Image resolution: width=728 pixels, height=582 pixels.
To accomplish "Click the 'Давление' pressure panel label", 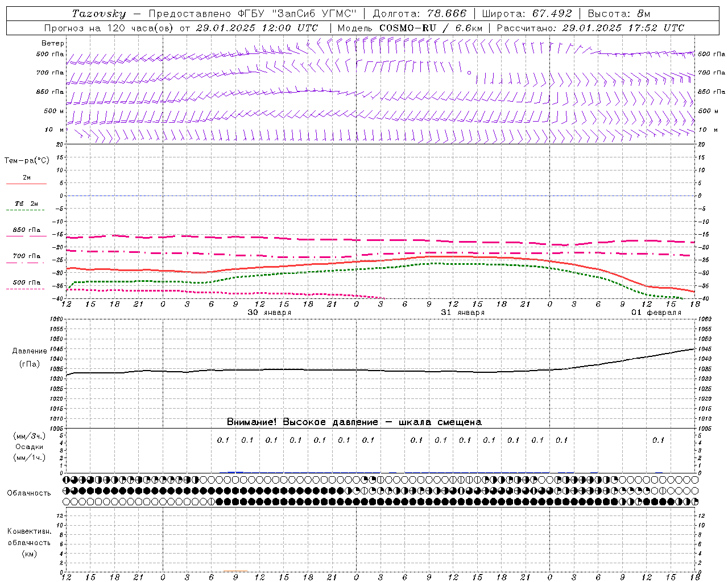I will point(30,351).
